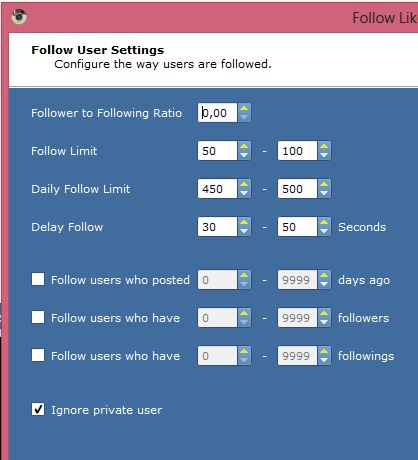Select the Follow Limit minimum field
Viewport: 418px width, 460px height.
(217, 151)
